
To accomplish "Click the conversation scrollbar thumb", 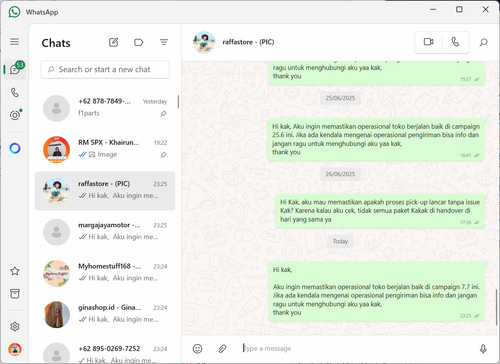I will [496, 307].
